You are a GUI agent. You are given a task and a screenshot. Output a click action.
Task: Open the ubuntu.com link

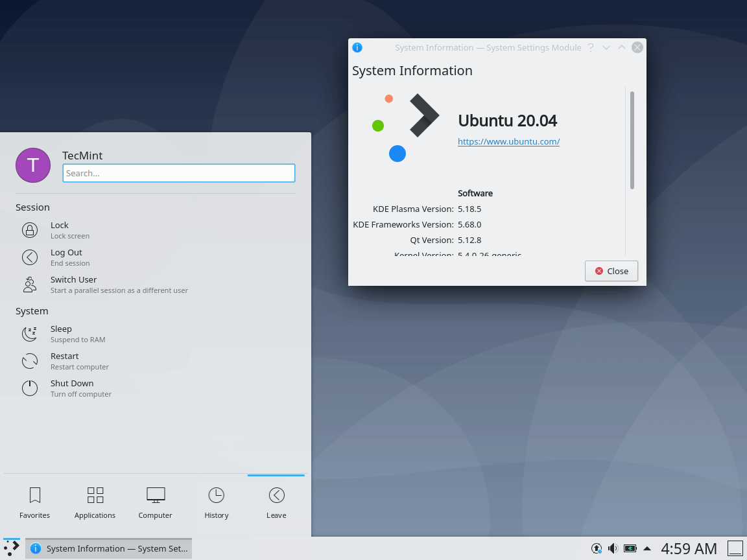point(508,141)
